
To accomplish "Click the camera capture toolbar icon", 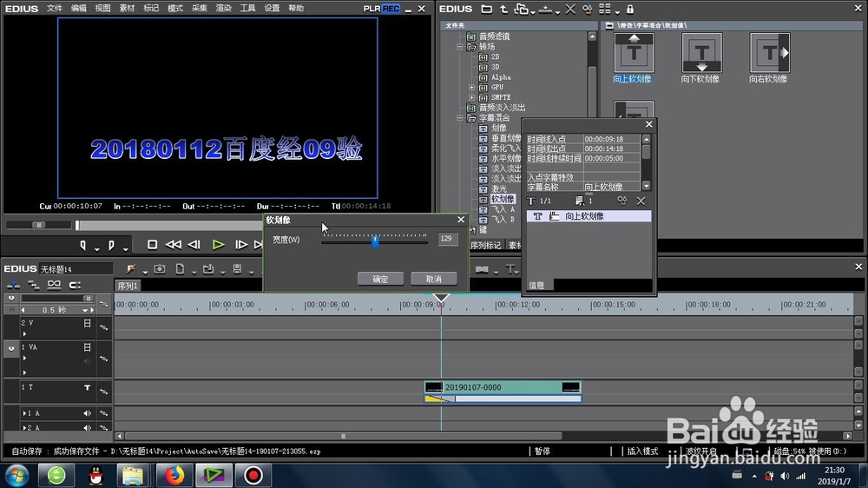I will coord(160,269).
